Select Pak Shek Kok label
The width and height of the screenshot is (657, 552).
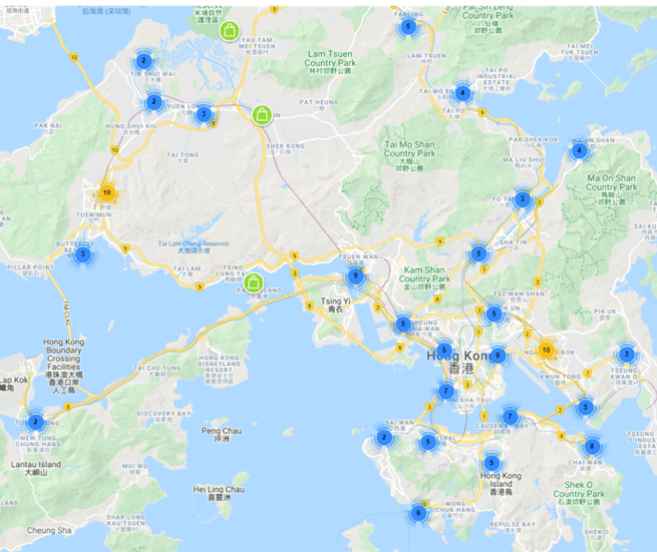point(533,142)
